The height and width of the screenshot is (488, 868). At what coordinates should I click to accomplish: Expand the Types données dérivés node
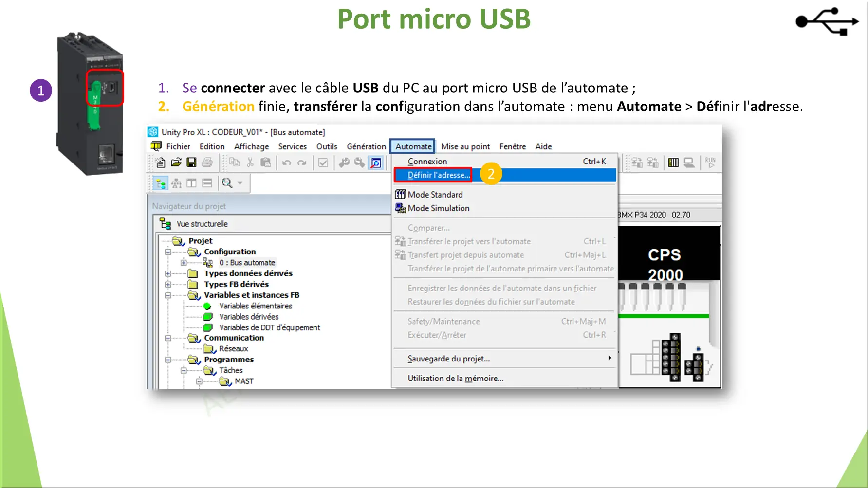pos(168,273)
